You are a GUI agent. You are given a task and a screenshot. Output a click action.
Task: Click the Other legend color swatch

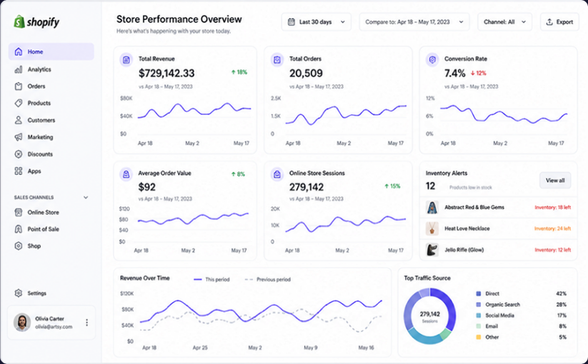click(478, 337)
